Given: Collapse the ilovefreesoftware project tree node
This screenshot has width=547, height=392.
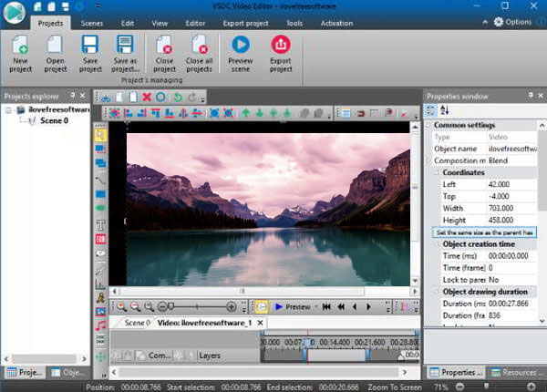Looking at the screenshot, I should coord(8,109).
